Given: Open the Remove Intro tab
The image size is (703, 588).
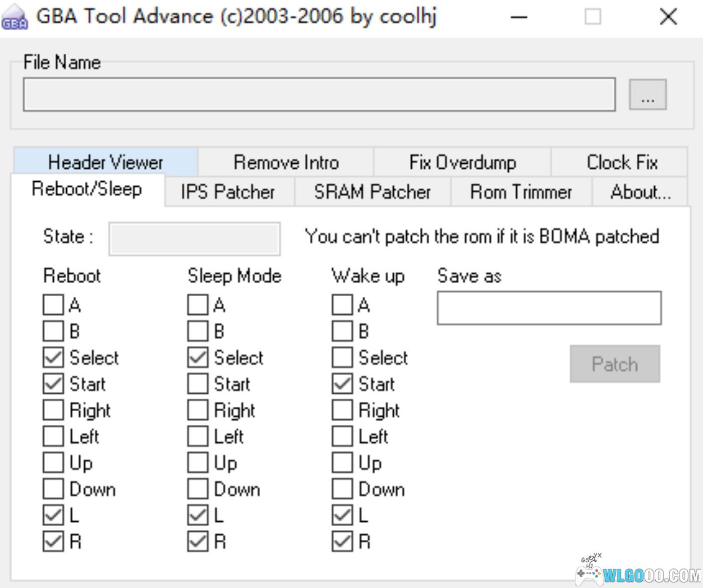Looking at the screenshot, I should 286,162.
